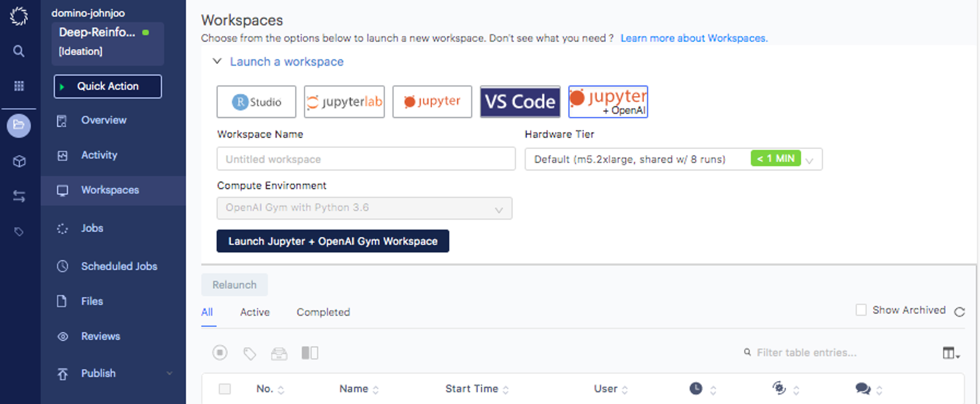980x404 pixels.
Task: Select the Jupyter workspace tile
Action: point(432,102)
